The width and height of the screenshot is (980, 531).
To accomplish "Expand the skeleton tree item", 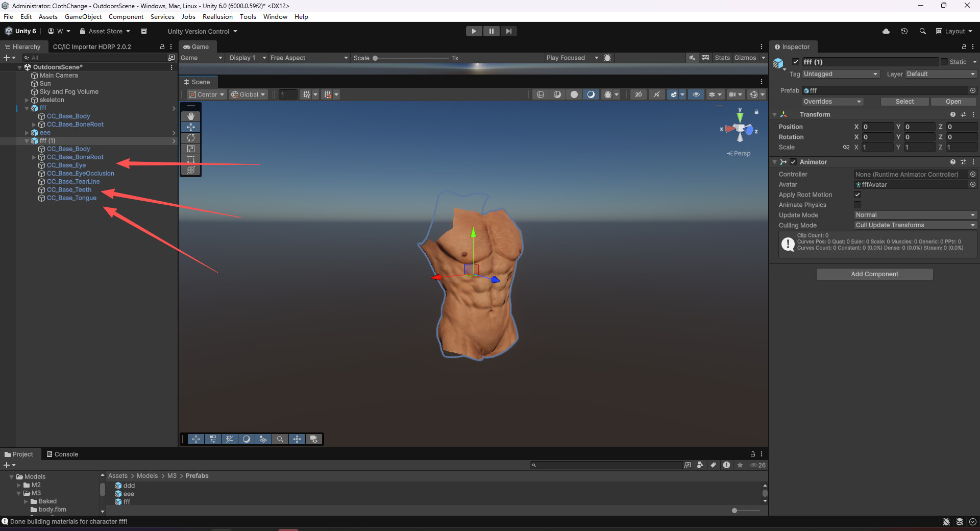I will [x=27, y=100].
